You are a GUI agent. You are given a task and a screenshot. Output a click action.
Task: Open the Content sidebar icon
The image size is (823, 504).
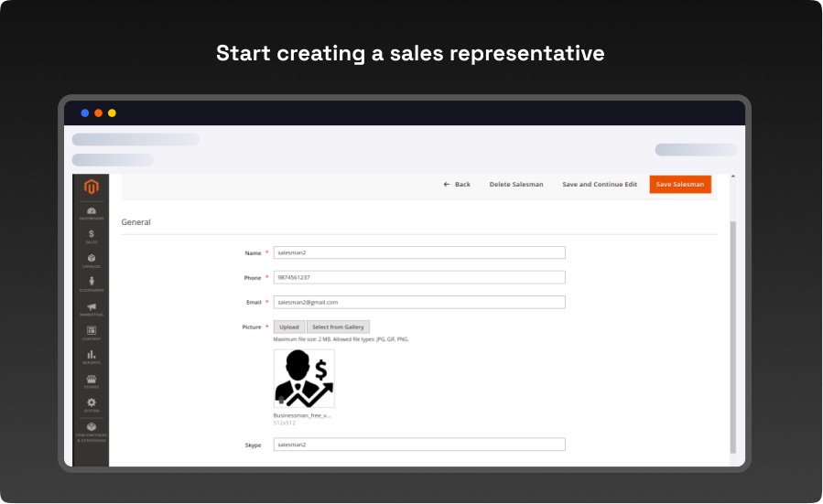(x=92, y=333)
